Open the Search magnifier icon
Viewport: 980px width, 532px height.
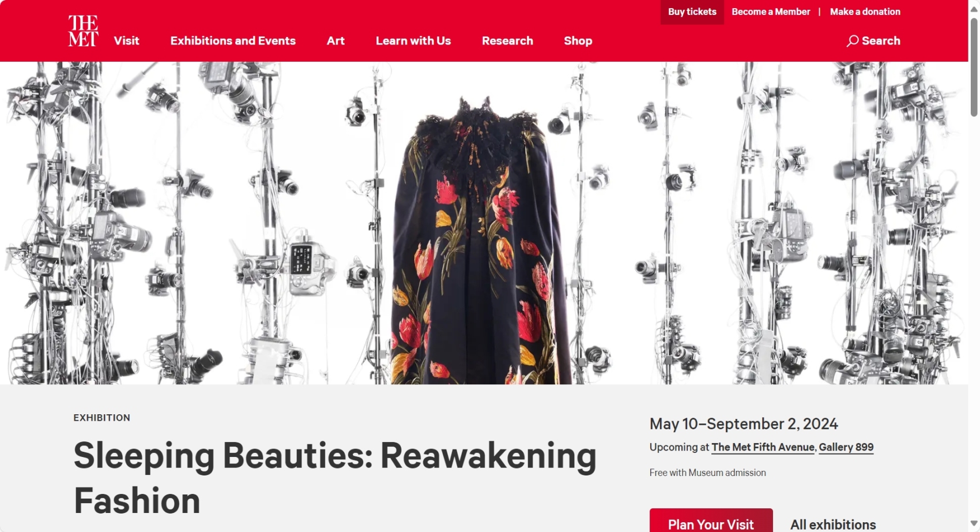853,41
